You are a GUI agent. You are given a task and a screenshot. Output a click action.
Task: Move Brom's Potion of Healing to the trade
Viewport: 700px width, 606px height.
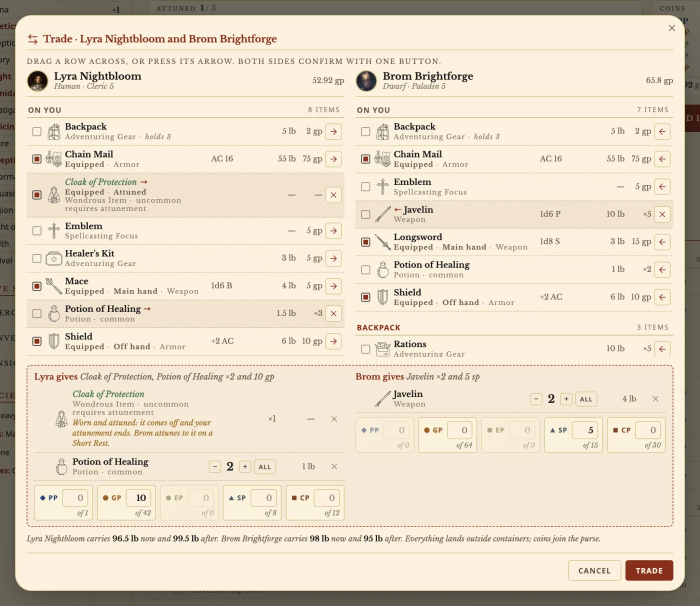pyautogui.click(x=662, y=269)
